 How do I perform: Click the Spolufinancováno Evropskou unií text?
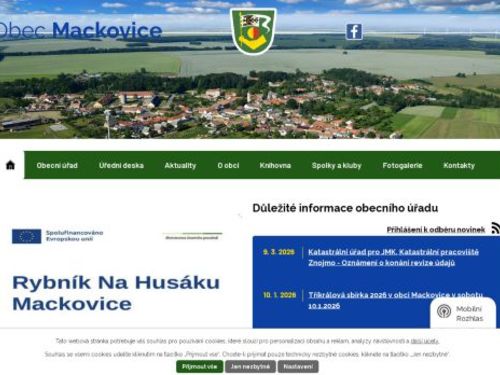[74, 236]
